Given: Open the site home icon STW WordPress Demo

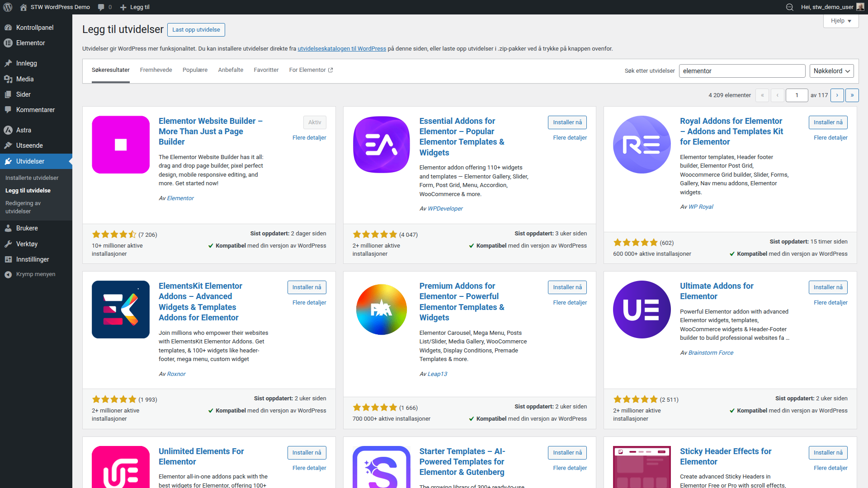Looking at the screenshot, I should click(x=24, y=7).
